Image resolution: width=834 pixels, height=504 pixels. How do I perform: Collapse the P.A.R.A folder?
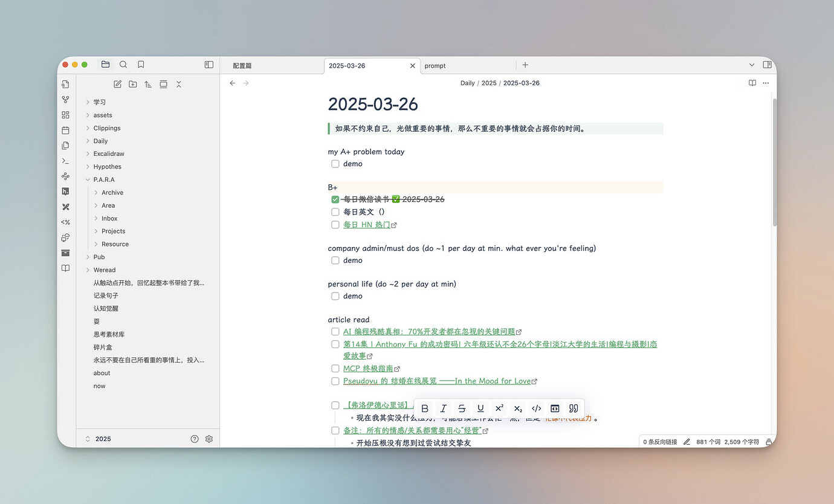point(88,179)
